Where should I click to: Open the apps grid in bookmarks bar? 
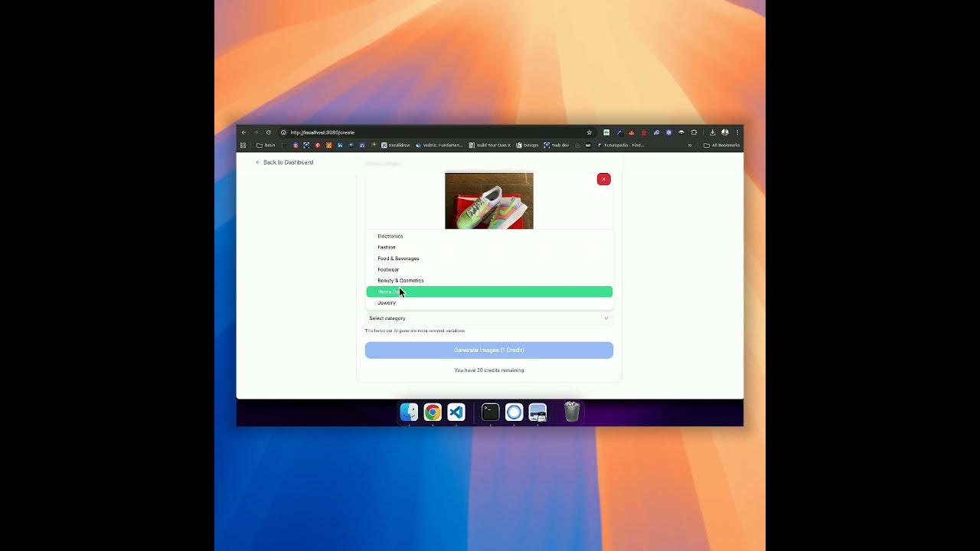243,145
